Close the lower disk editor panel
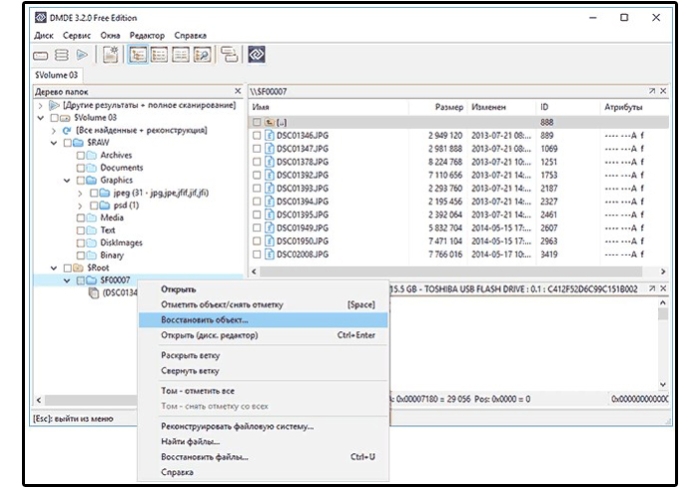The image size is (699, 487). click(x=663, y=289)
